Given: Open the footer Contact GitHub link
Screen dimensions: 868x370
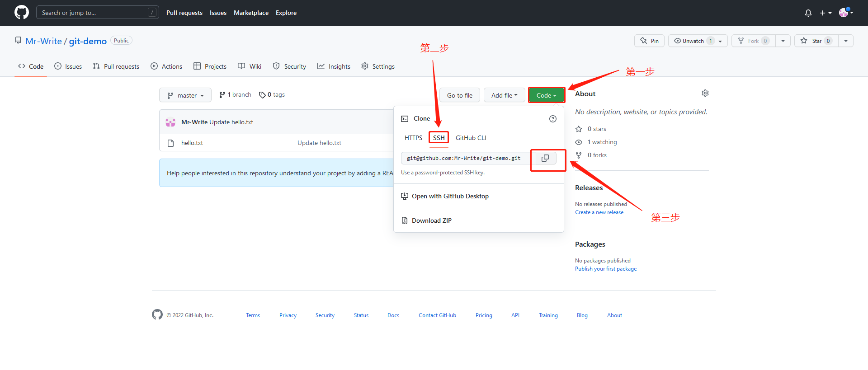Looking at the screenshot, I should pyautogui.click(x=437, y=315).
